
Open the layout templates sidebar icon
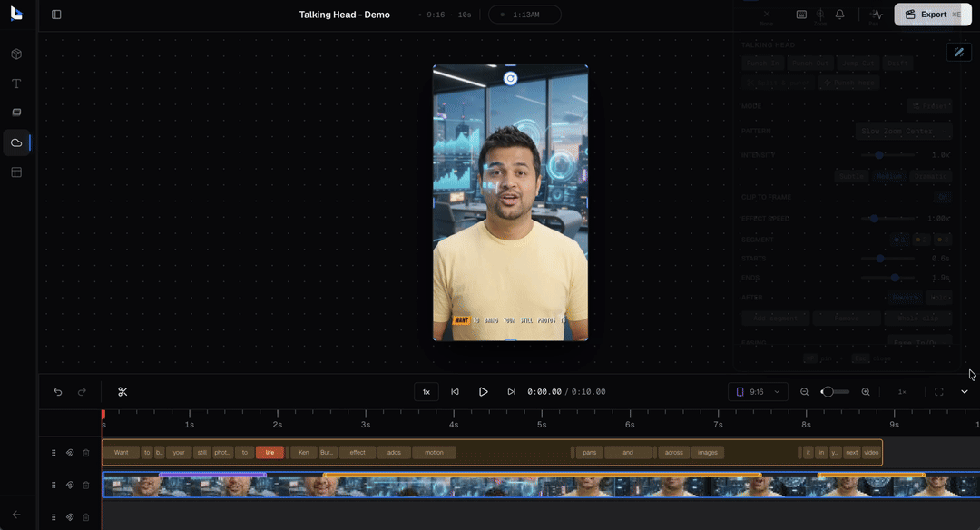[17, 172]
